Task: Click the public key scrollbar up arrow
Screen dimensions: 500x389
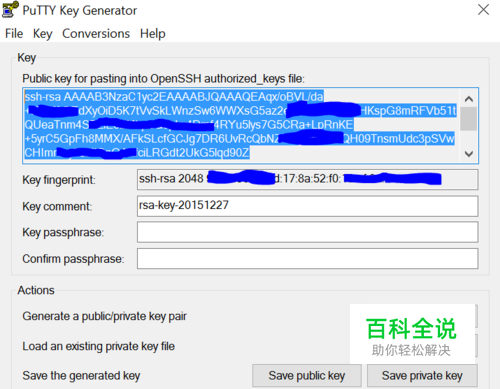Action: [x=469, y=99]
